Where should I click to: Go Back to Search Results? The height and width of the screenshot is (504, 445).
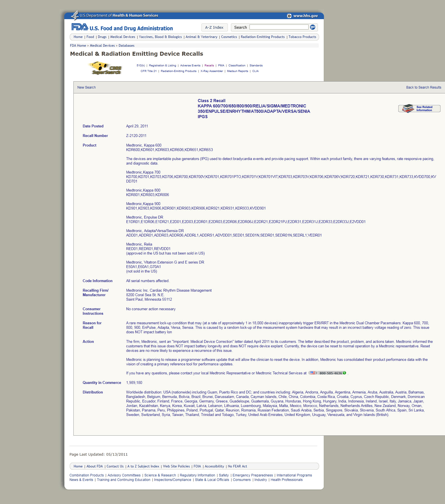(x=424, y=87)
